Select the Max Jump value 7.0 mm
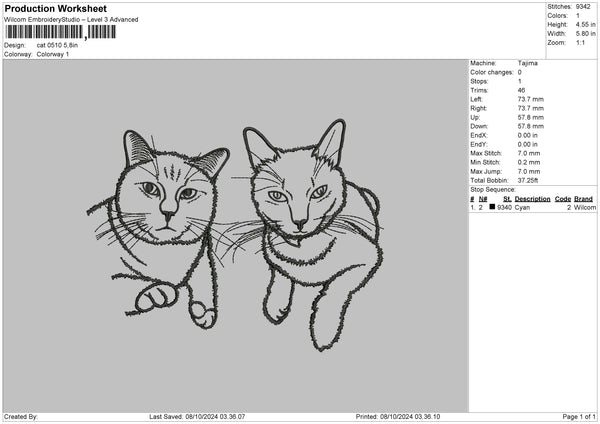The width and height of the screenshot is (600, 424). (529, 172)
